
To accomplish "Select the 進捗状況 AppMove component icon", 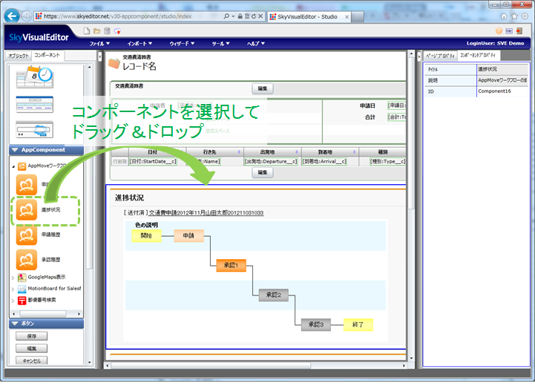I will click(x=27, y=209).
